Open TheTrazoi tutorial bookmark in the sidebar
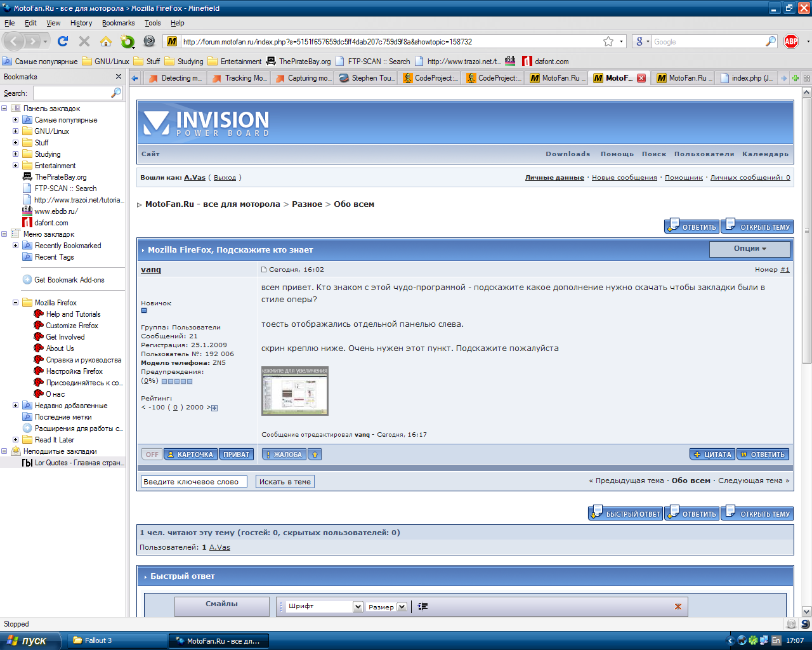This screenshot has height=650, width=812. click(72, 200)
